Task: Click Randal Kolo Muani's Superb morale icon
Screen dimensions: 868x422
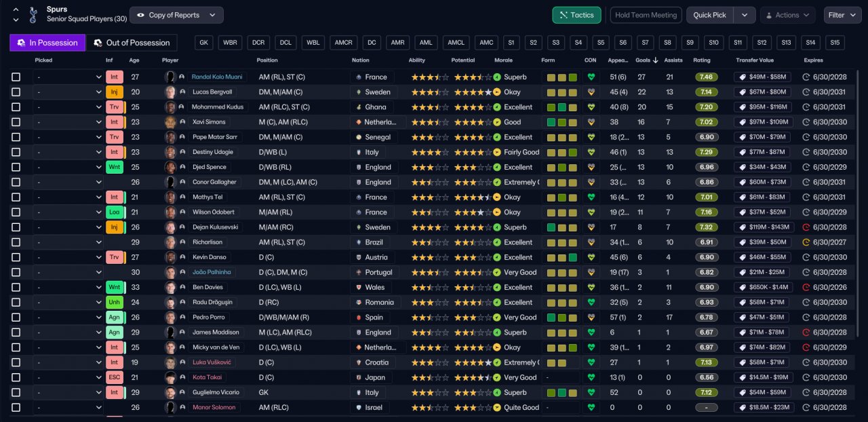Action: 497,77
